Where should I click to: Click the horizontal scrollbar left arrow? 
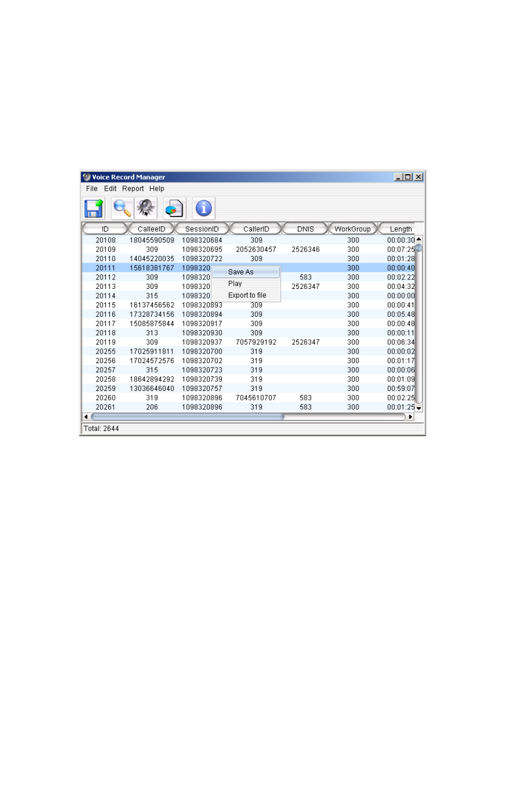click(86, 417)
